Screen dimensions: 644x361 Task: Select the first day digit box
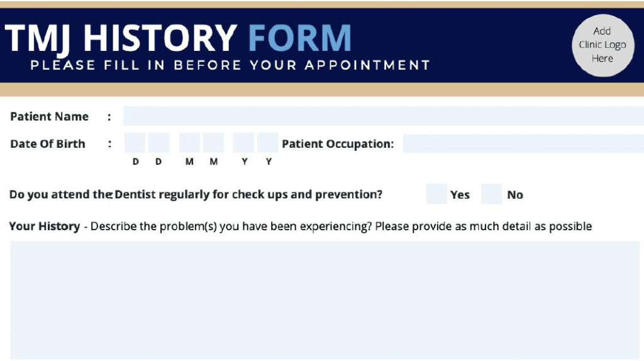(135, 143)
